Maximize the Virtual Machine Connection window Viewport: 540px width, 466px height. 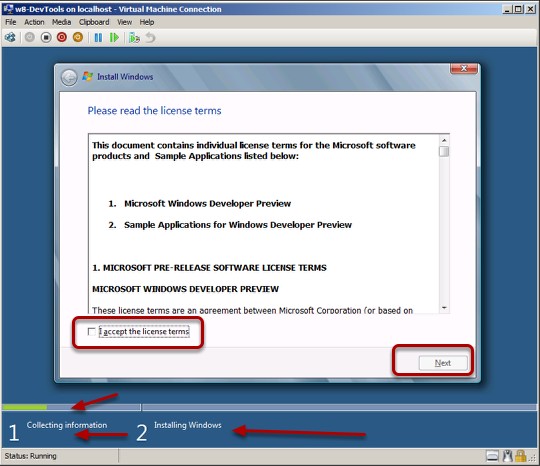(x=518, y=9)
